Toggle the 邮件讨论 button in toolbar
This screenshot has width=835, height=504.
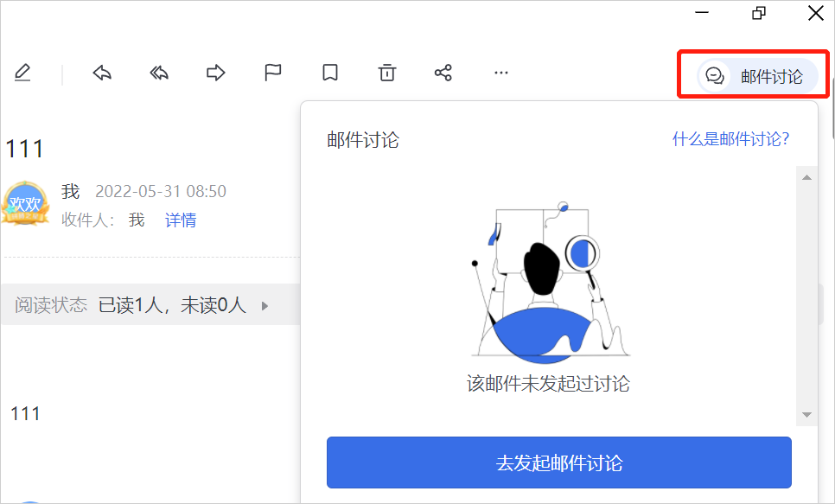757,77
